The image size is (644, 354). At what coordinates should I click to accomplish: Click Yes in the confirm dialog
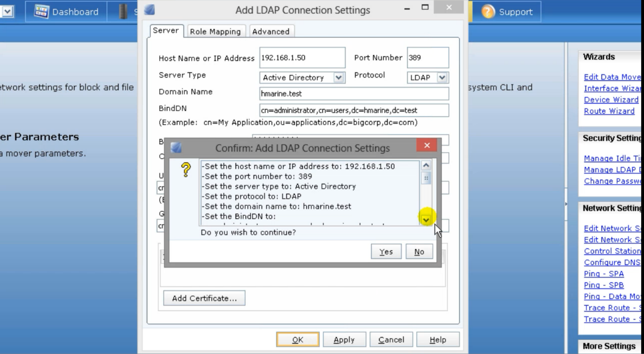pyautogui.click(x=386, y=252)
